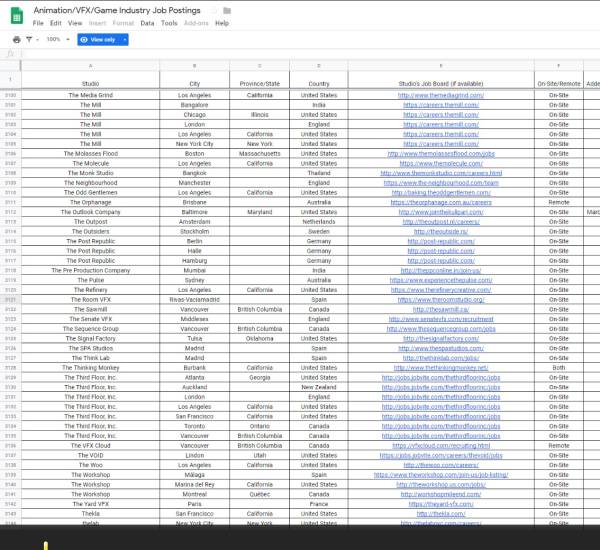
Task: Open The VFX Cloud recruiting link
Action: tap(441, 446)
